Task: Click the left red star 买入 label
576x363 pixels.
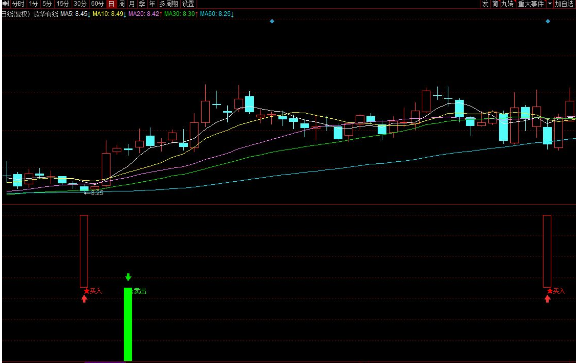Action: tap(93, 291)
